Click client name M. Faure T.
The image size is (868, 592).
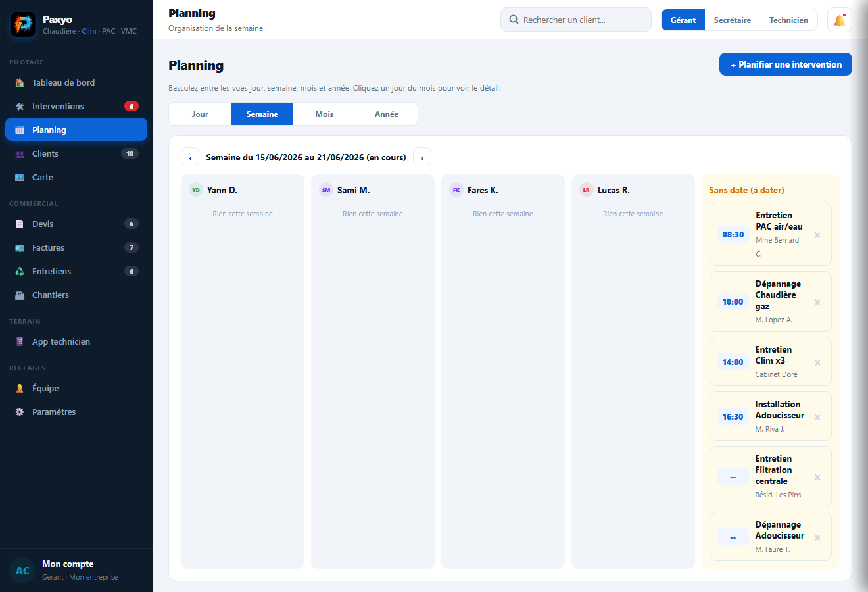coord(773,549)
